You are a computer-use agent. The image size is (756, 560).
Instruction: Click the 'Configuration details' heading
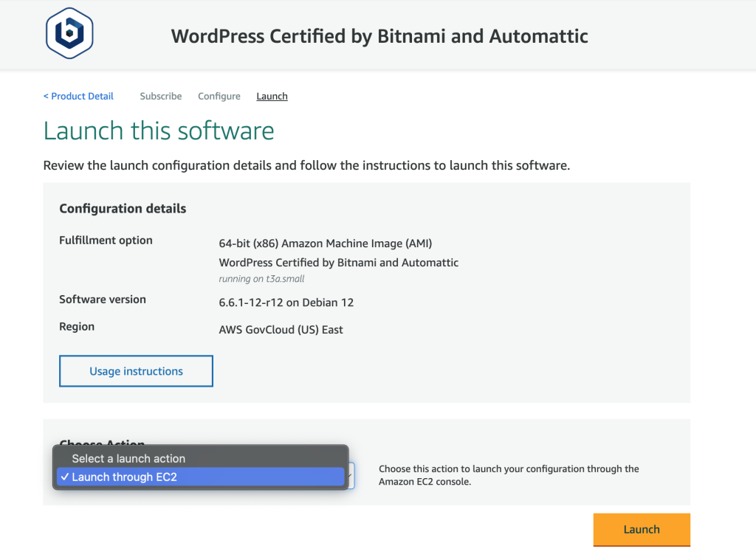click(x=123, y=209)
